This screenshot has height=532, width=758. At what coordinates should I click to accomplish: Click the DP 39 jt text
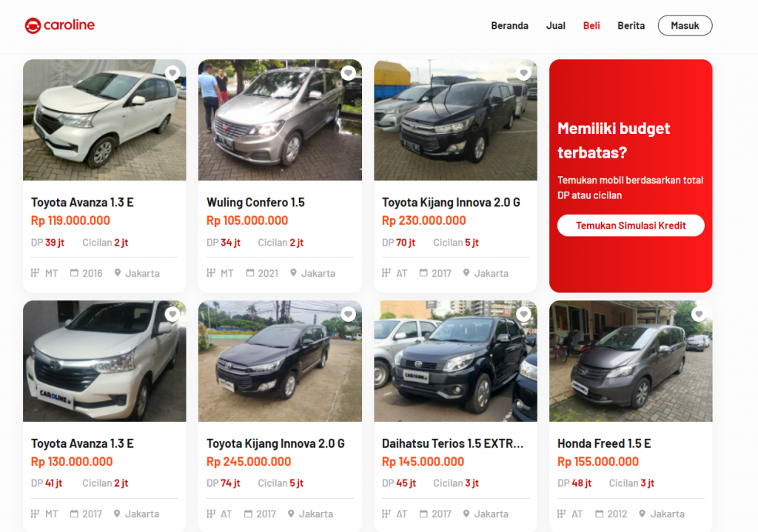coord(47,243)
